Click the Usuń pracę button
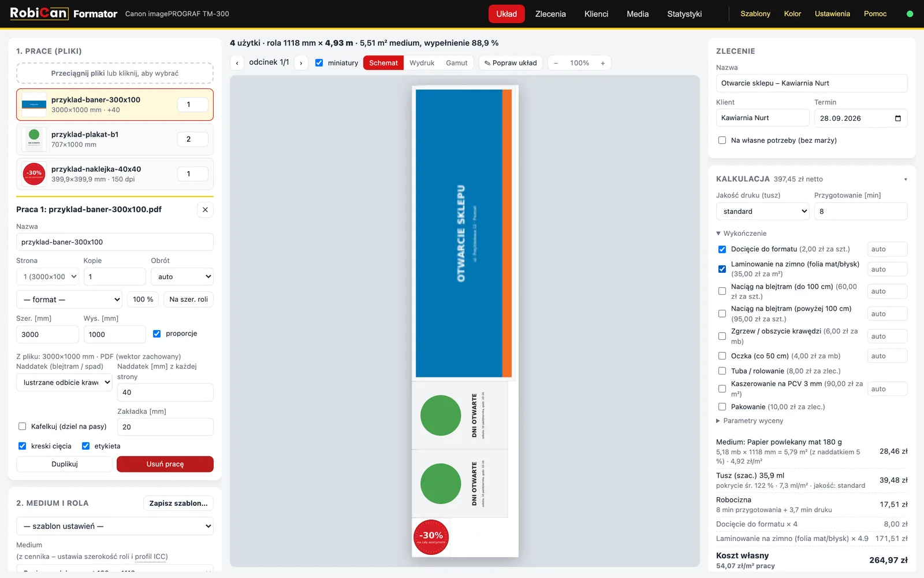This screenshot has height=578, width=924. tap(165, 464)
